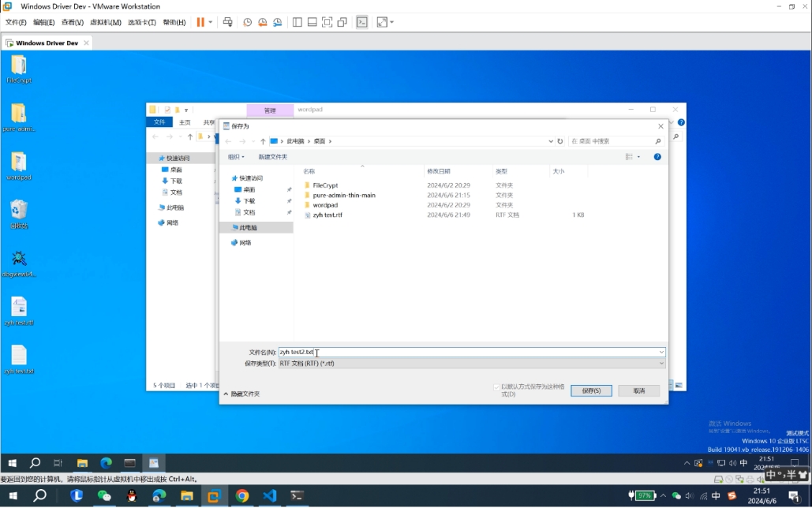Open the blue help icon in Save dialog
The image size is (812, 508).
[657, 157]
